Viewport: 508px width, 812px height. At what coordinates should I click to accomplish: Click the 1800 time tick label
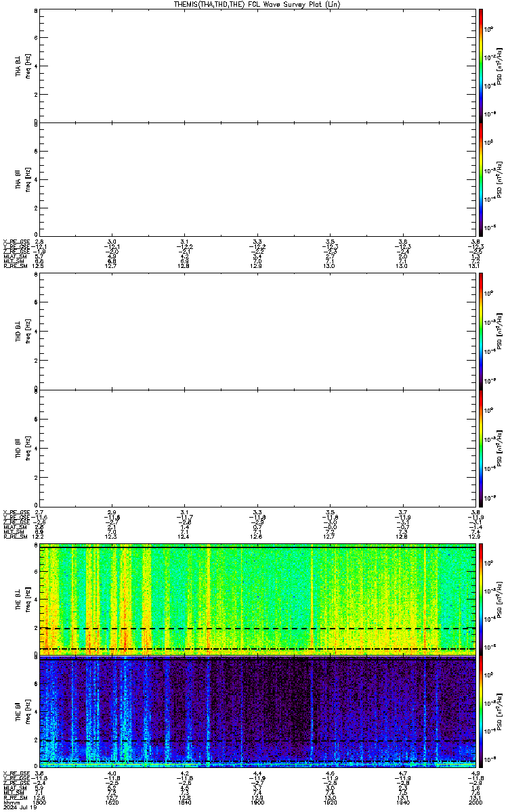39,802
